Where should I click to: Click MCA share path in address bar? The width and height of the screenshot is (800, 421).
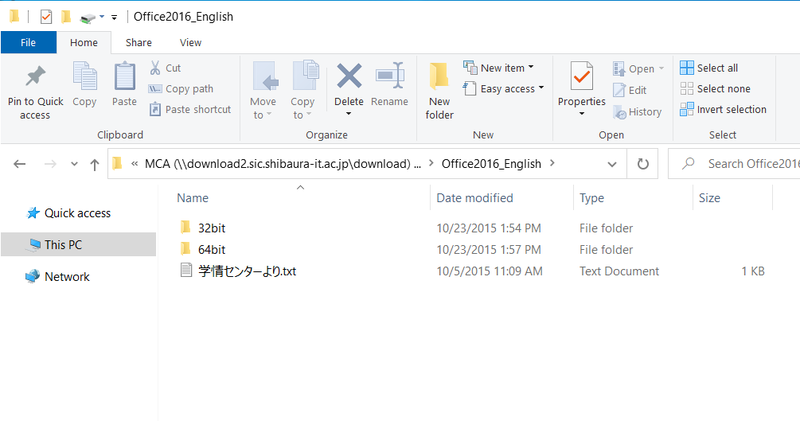click(283, 164)
